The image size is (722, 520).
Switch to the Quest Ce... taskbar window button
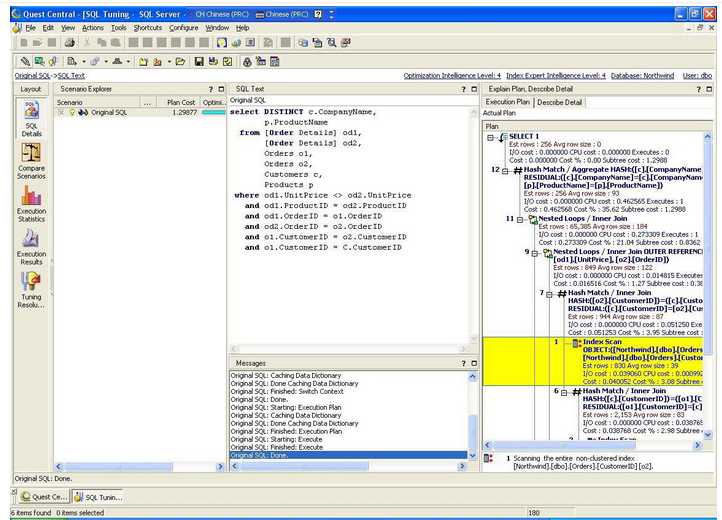point(44,497)
